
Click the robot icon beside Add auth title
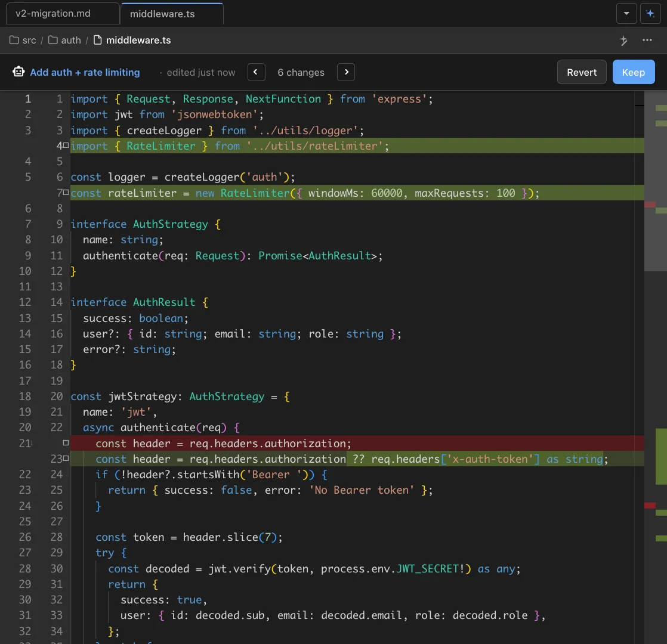pos(18,72)
